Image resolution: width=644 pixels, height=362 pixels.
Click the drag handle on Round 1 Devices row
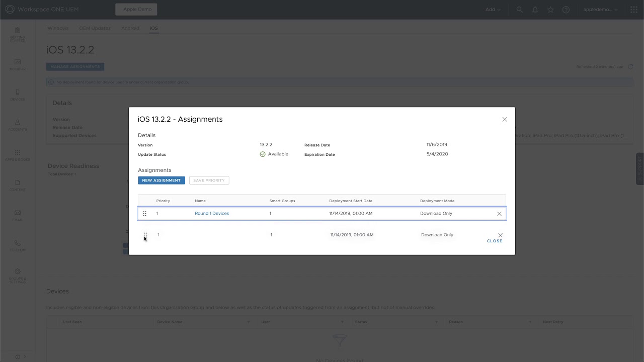pos(145,214)
